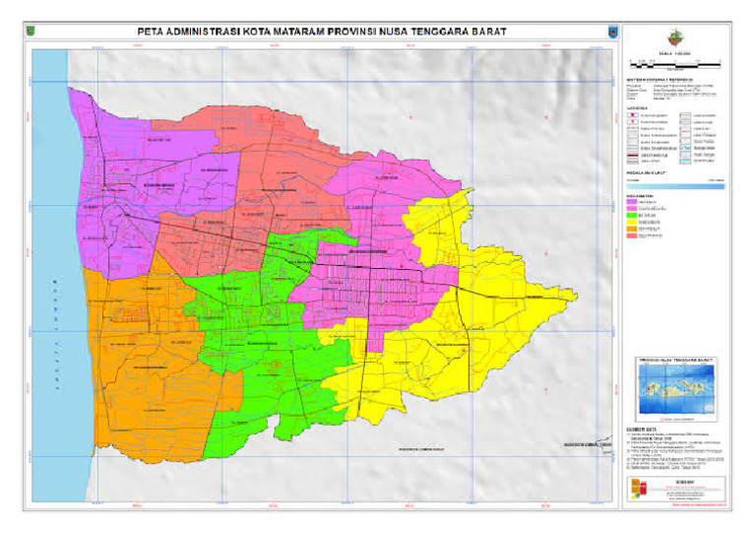756x534 pixels.
Task: Select the green Mataram legend swatch
Action: (633, 214)
